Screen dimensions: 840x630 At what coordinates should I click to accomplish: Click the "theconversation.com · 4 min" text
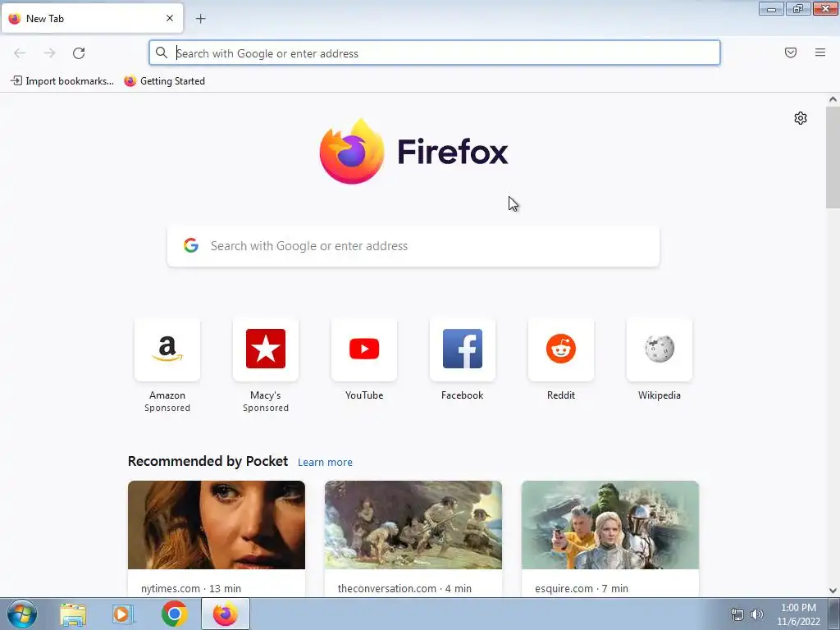pyautogui.click(x=404, y=588)
